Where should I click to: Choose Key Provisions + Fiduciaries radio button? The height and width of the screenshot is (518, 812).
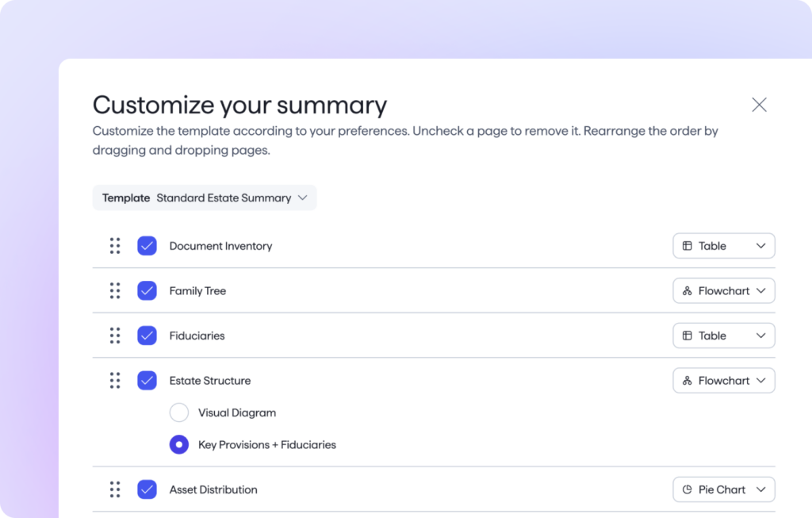click(x=179, y=445)
